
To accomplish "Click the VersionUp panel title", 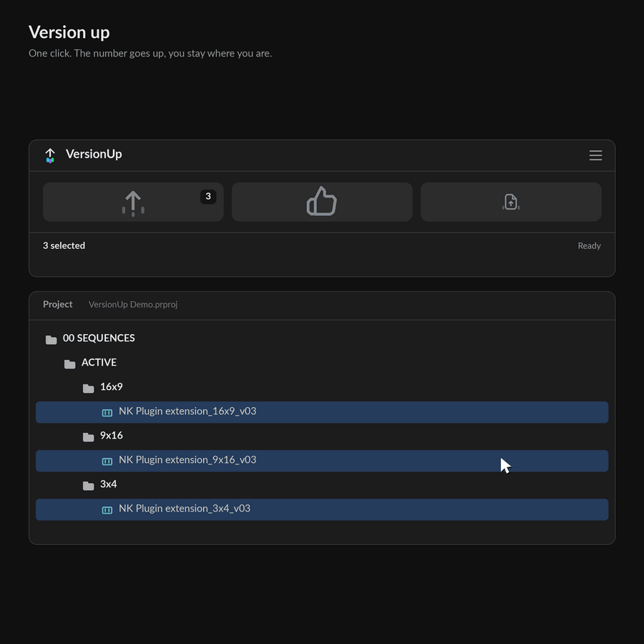I will pos(94,154).
